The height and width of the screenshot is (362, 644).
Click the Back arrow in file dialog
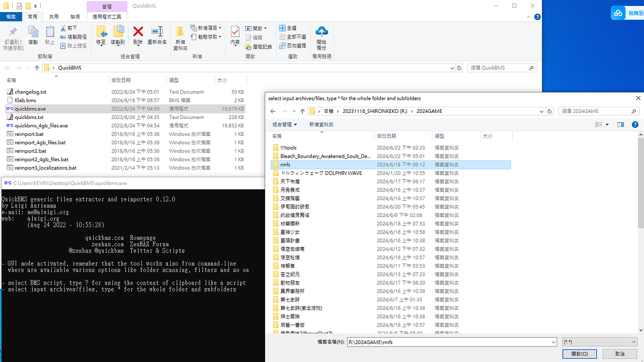pyautogui.click(x=273, y=111)
